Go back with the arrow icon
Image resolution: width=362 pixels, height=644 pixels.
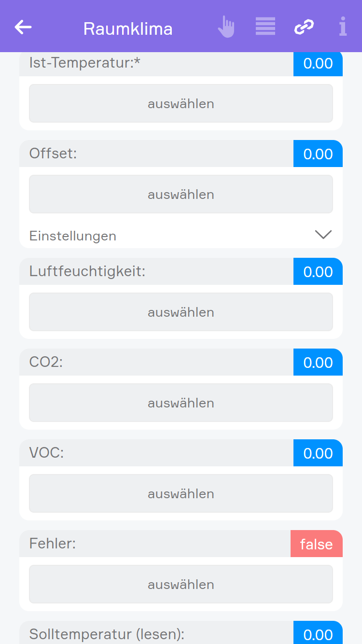click(x=23, y=27)
